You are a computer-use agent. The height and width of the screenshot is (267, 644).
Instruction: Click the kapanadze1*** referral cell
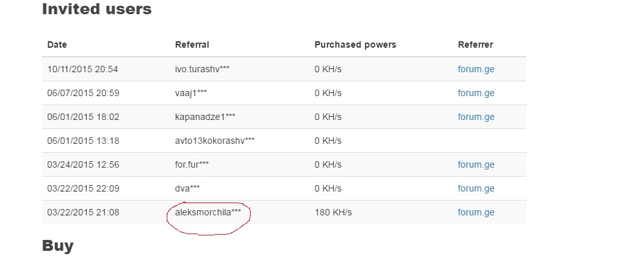pyautogui.click(x=205, y=117)
